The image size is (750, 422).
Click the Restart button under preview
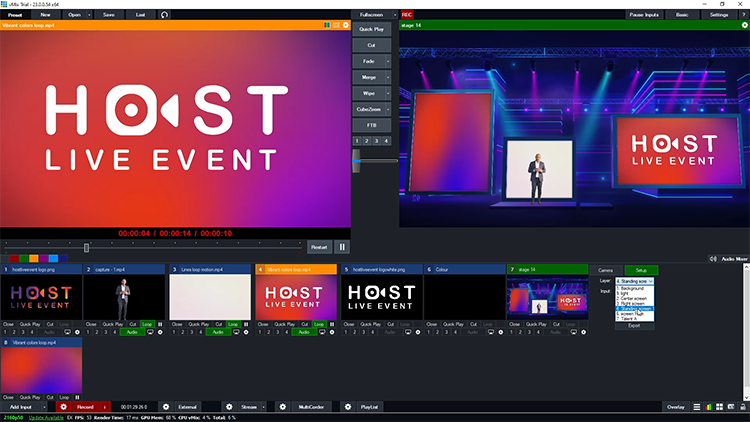coord(319,246)
